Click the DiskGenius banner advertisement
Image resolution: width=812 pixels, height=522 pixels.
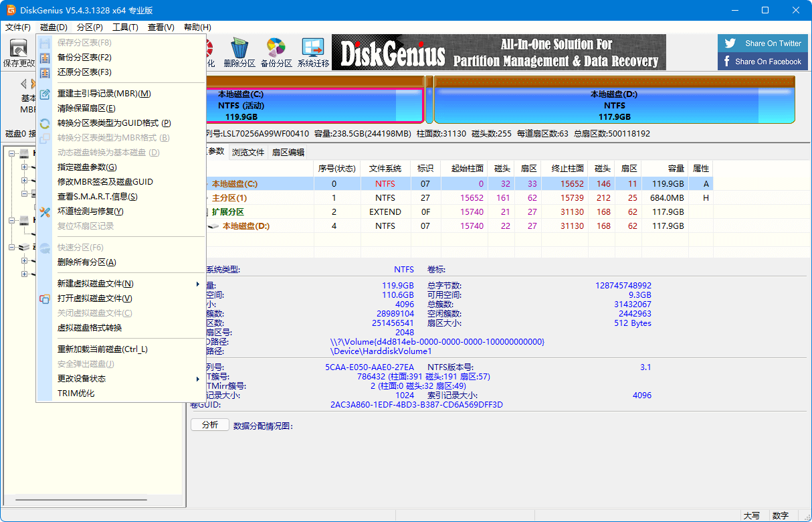click(499, 52)
